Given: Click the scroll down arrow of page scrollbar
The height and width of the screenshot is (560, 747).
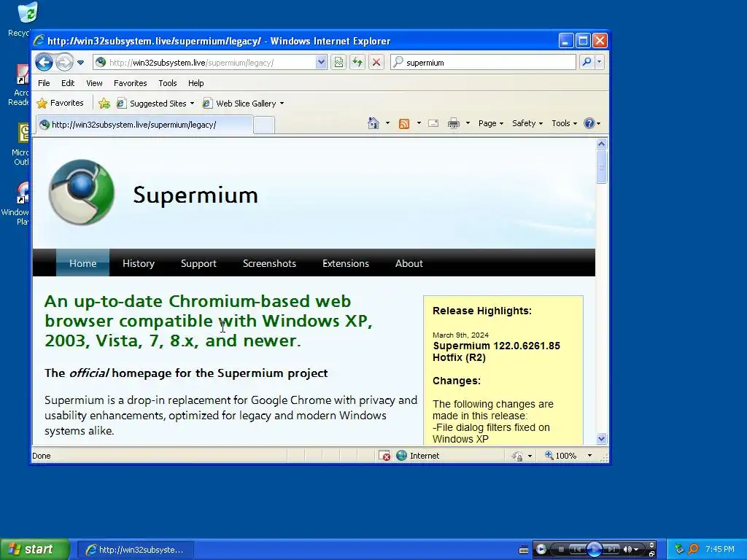Looking at the screenshot, I should coord(601,438).
